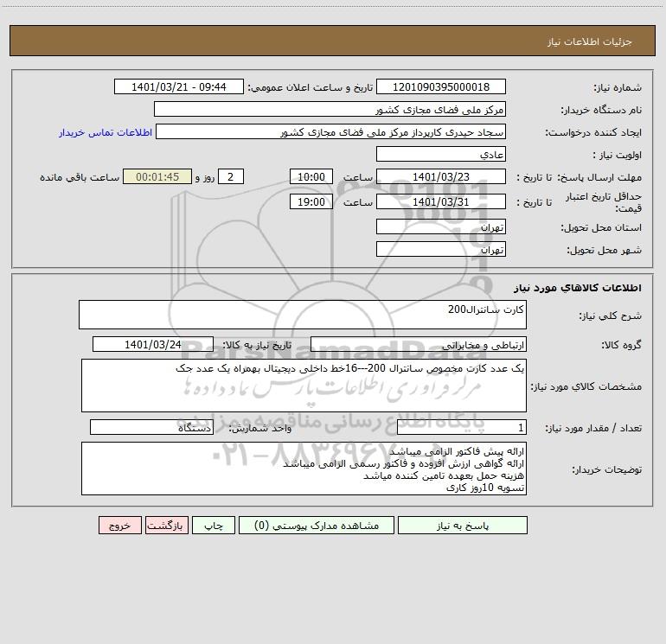Click general description box کارت سانترال200
This screenshot has width=666, height=644.
(303, 315)
